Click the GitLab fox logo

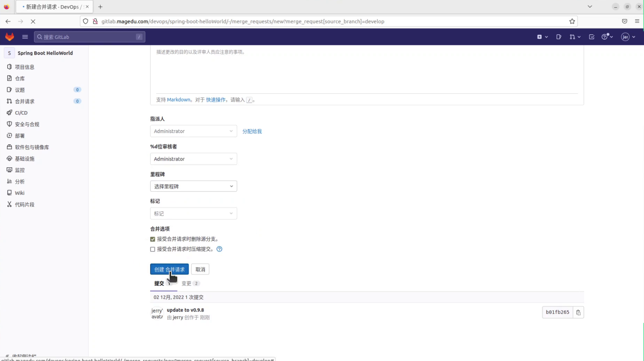coord(10,37)
